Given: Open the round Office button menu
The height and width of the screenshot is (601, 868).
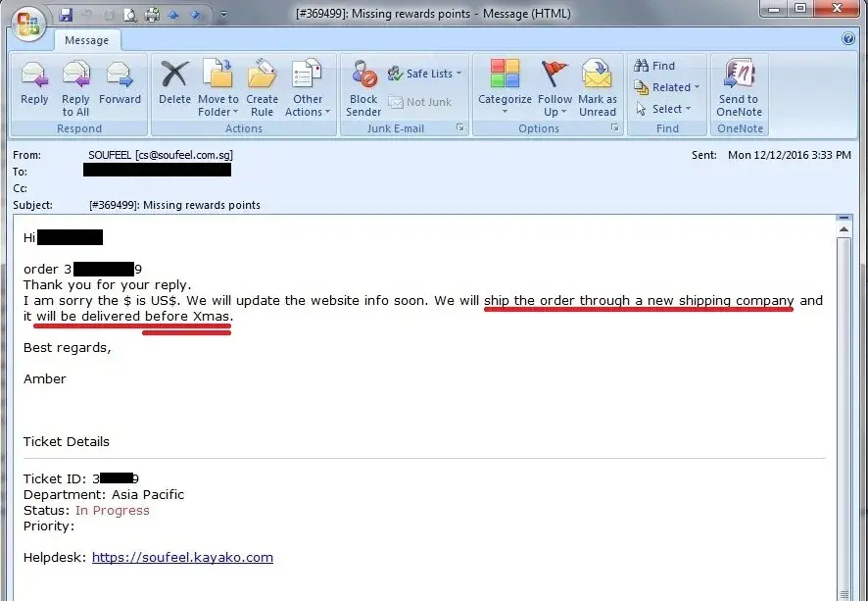Looking at the screenshot, I should point(27,25).
